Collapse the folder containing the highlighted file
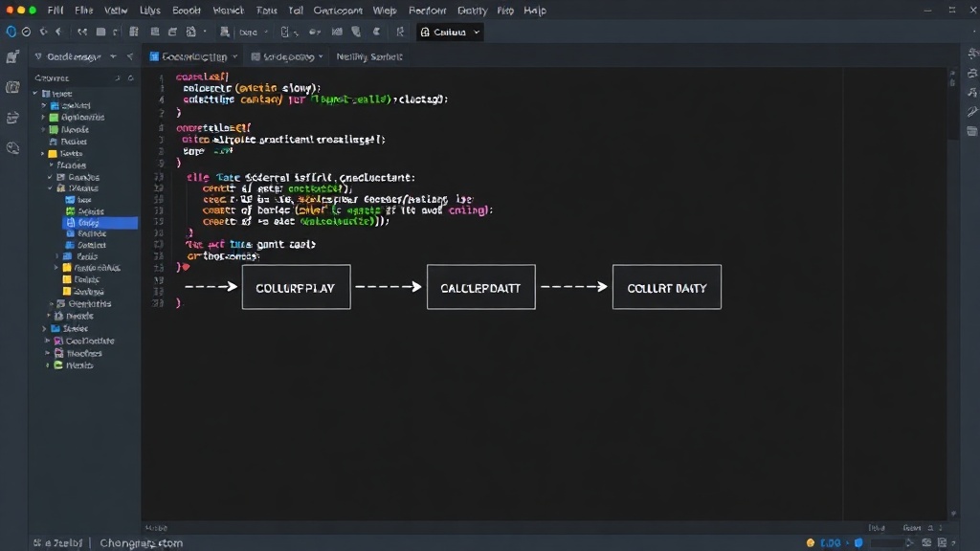This screenshot has height=551, width=980. click(51, 188)
